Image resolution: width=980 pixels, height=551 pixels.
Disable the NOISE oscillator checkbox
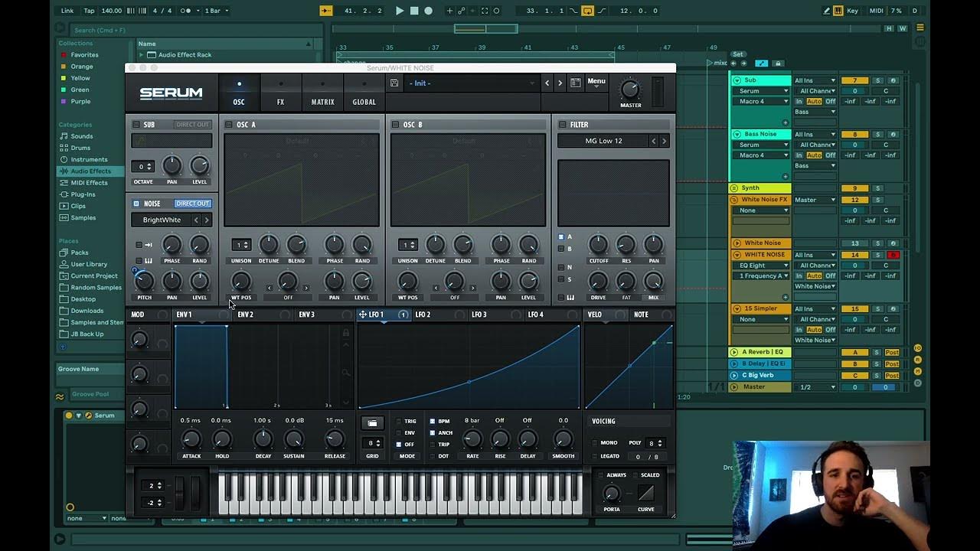point(136,204)
